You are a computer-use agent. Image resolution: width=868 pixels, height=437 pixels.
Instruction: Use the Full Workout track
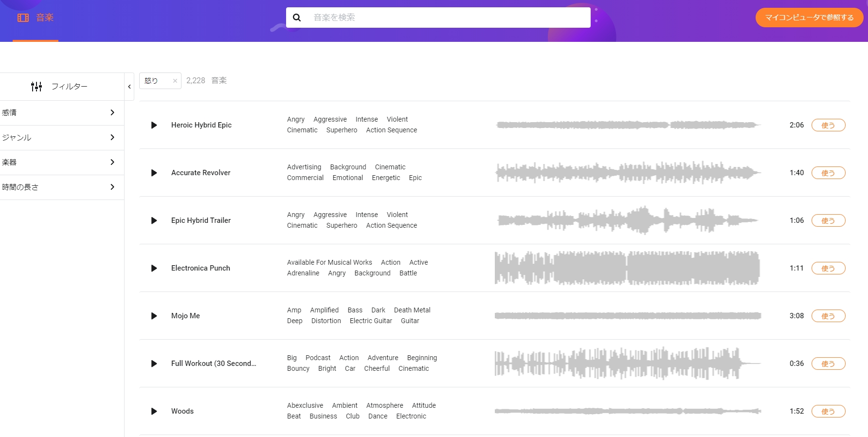828,364
